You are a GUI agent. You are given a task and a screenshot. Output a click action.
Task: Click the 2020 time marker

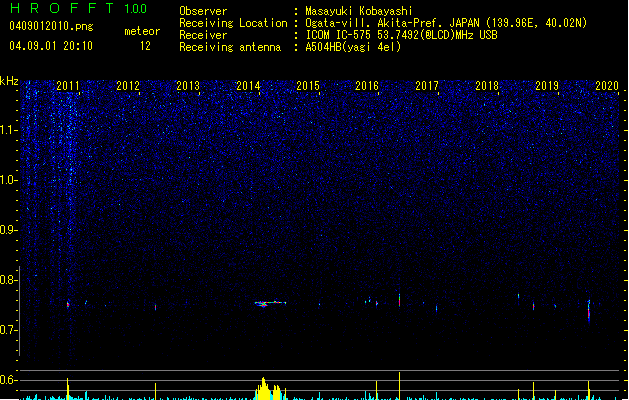pyautogui.click(x=607, y=86)
